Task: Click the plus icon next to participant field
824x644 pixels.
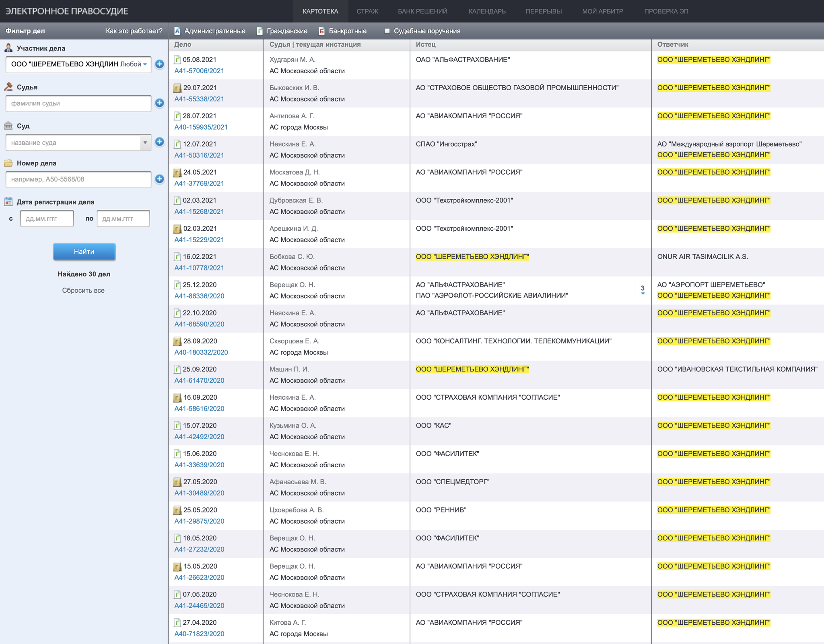Action: click(x=159, y=64)
